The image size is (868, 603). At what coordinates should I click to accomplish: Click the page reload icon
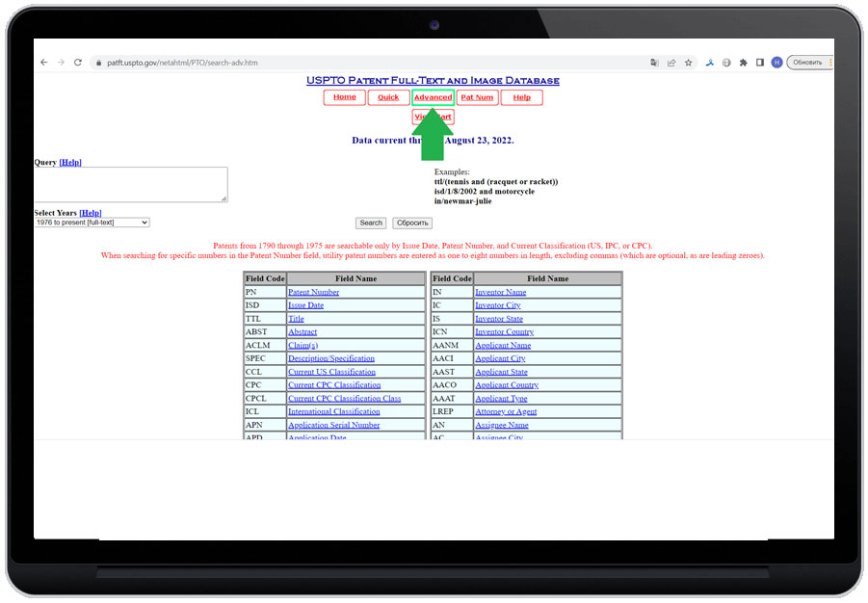click(78, 62)
